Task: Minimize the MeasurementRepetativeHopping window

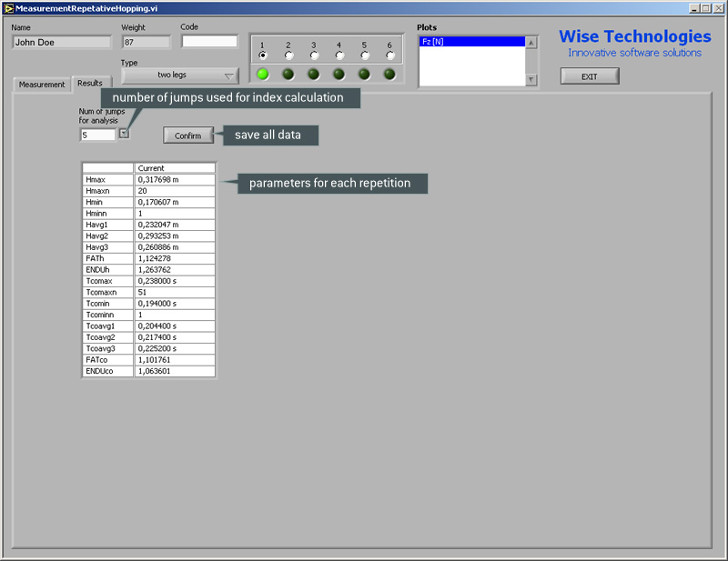Action: tap(694, 8)
